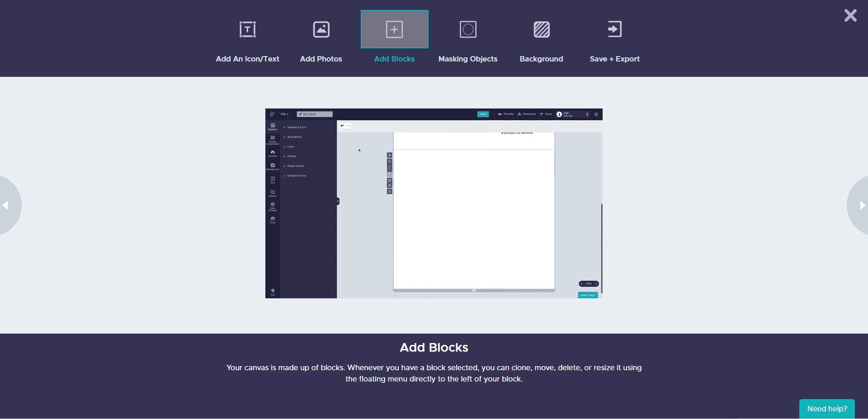The image size is (868, 419).
Task: Go to the Masking Objects tab
Action: [468, 38]
